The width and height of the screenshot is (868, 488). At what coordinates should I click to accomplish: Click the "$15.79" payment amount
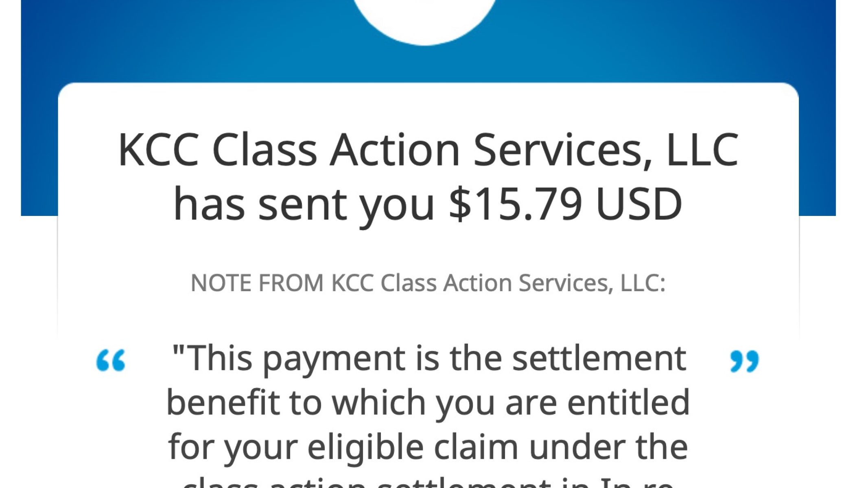coord(515,204)
